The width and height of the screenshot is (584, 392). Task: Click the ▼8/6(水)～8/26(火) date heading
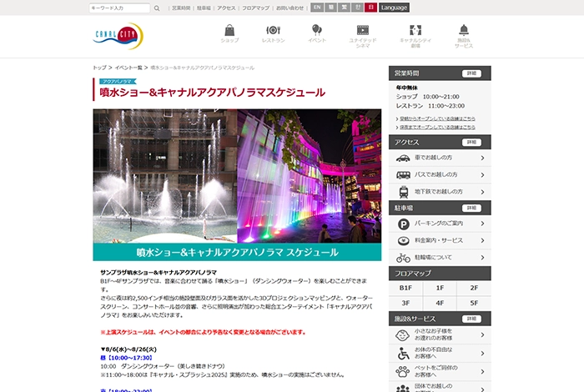tap(128, 349)
